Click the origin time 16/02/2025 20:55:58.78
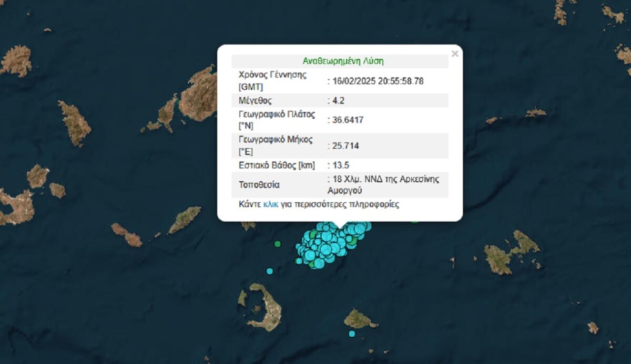Viewport: 631px width, 364px height. pyautogui.click(x=376, y=81)
